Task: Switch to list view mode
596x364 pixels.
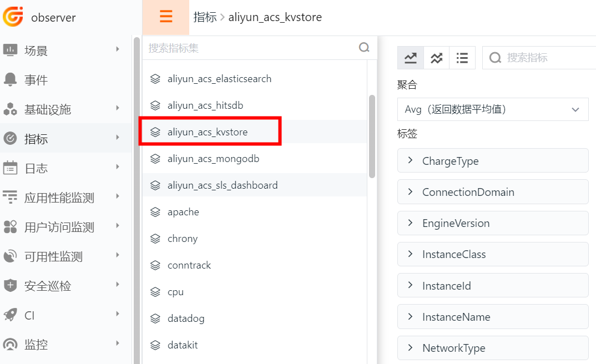Action: tap(462, 58)
